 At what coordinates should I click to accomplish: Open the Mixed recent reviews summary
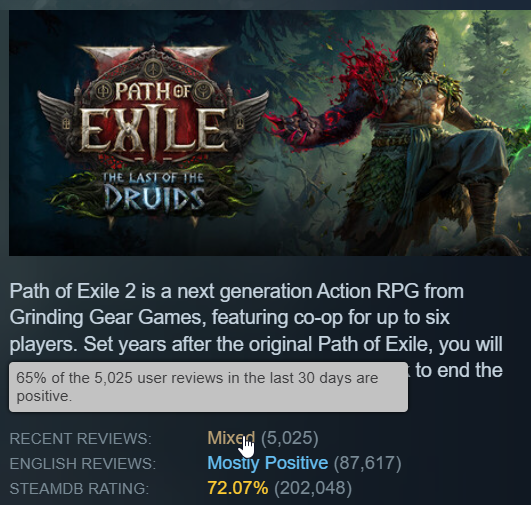[x=231, y=438]
